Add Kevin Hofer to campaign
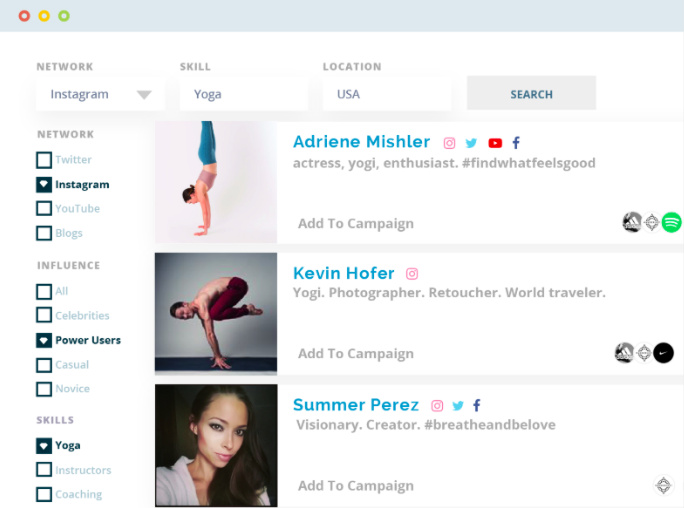 [x=355, y=353]
